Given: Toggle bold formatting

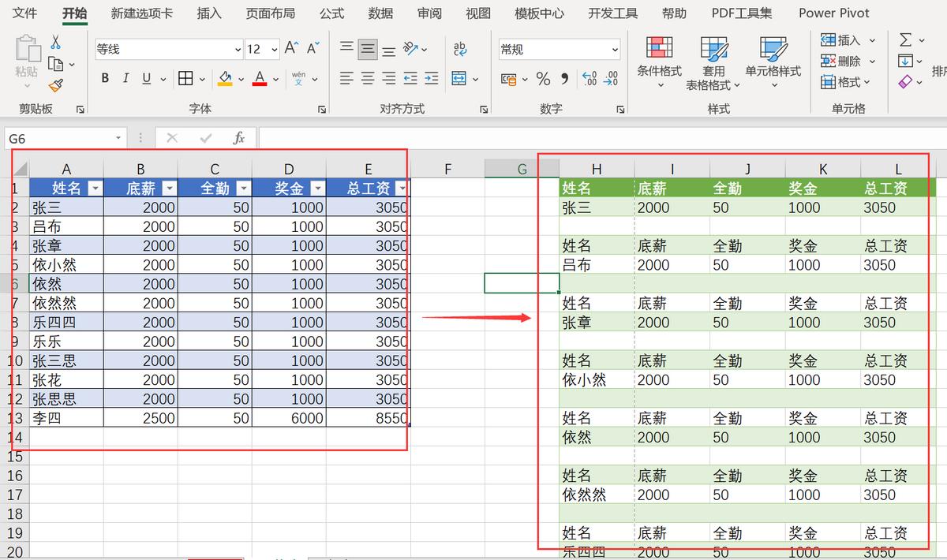Looking at the screenshot, I should 104,78.
